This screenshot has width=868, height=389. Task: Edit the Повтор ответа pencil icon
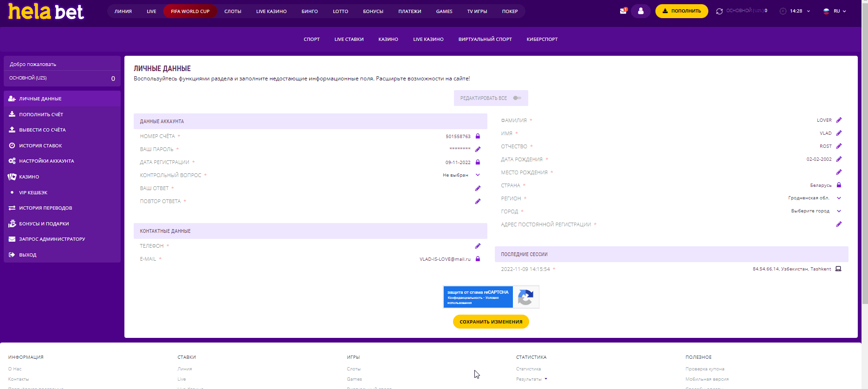478,201
